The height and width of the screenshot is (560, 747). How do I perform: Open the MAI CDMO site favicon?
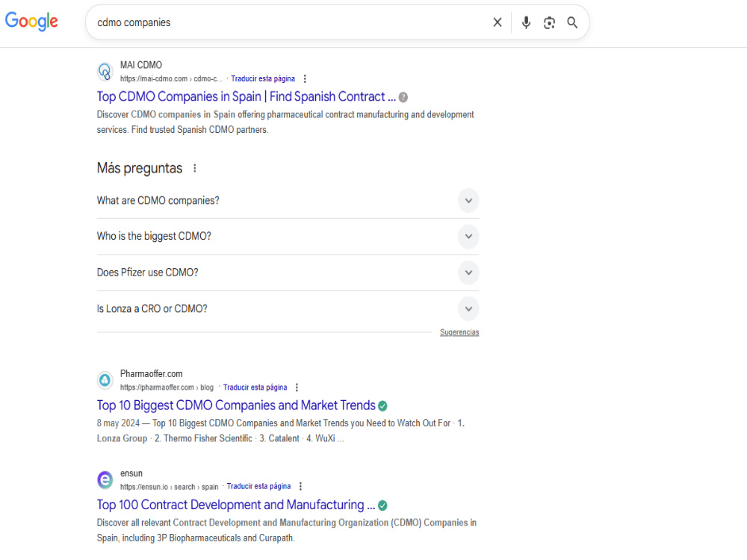click(105, 72)
